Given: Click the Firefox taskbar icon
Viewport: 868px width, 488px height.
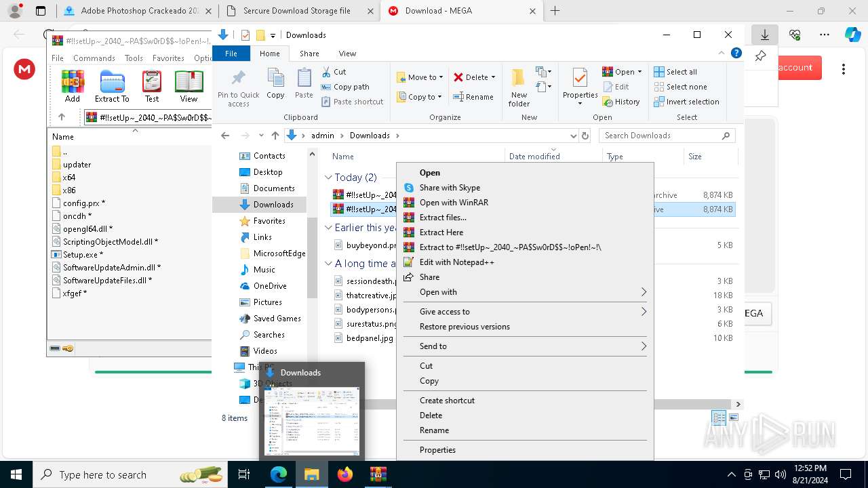Looking at the screenshot, I should coord(345,474).
